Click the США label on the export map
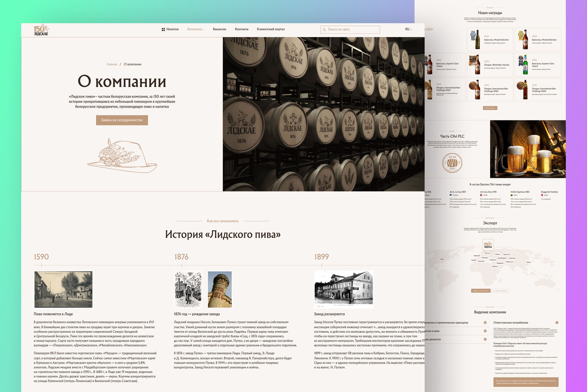 pyautogui.click(x=442, y=259)
